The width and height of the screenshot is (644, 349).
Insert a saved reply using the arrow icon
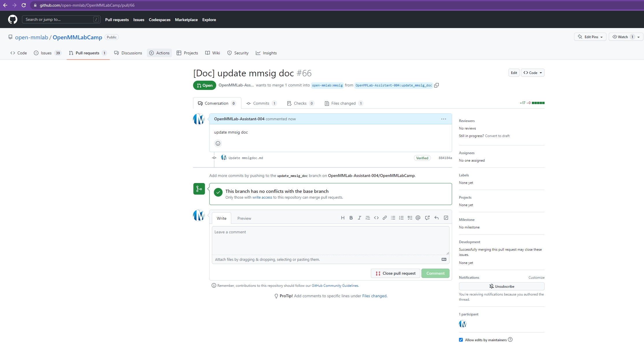[x=436, y=218]
